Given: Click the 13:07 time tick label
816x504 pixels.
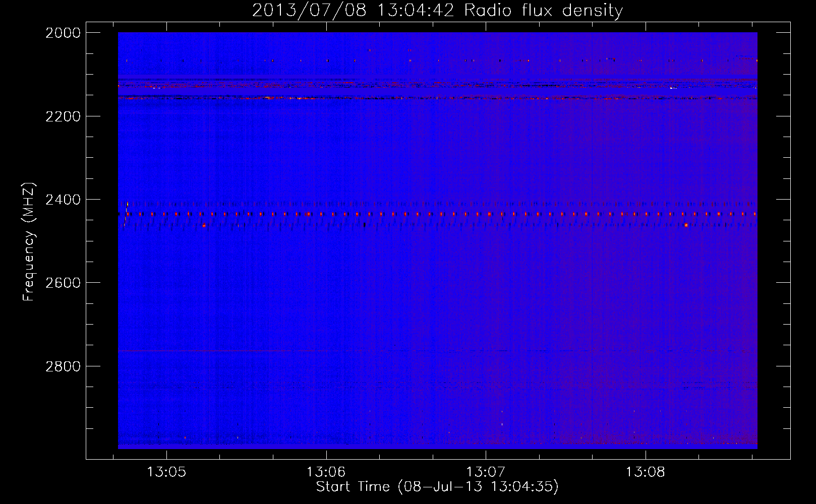Looking at the screenshot, I should [486, 472].
